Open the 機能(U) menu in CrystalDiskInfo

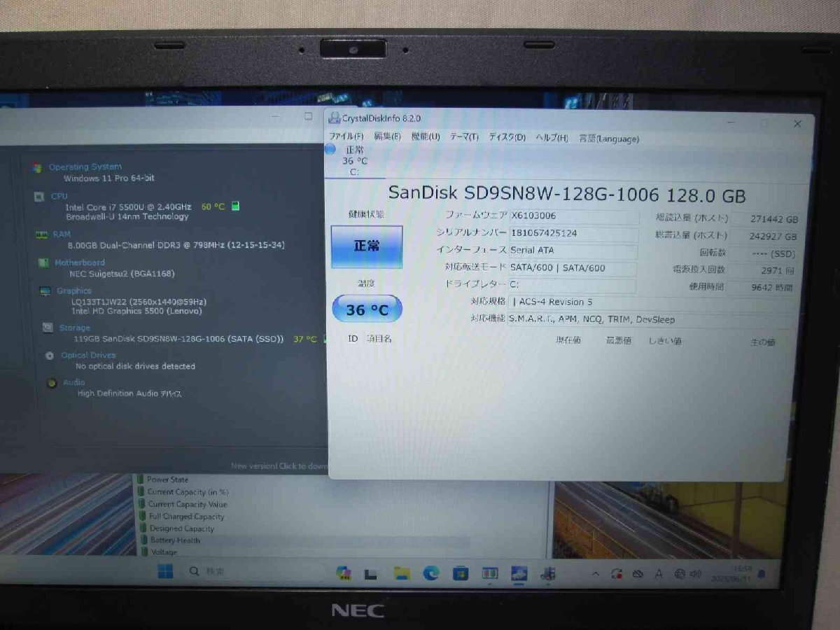[x=426, y=136]
